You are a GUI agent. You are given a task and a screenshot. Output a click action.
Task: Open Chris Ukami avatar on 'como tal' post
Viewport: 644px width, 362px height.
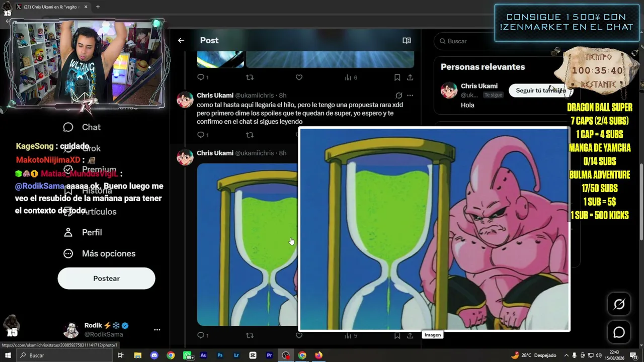point(185,100)
